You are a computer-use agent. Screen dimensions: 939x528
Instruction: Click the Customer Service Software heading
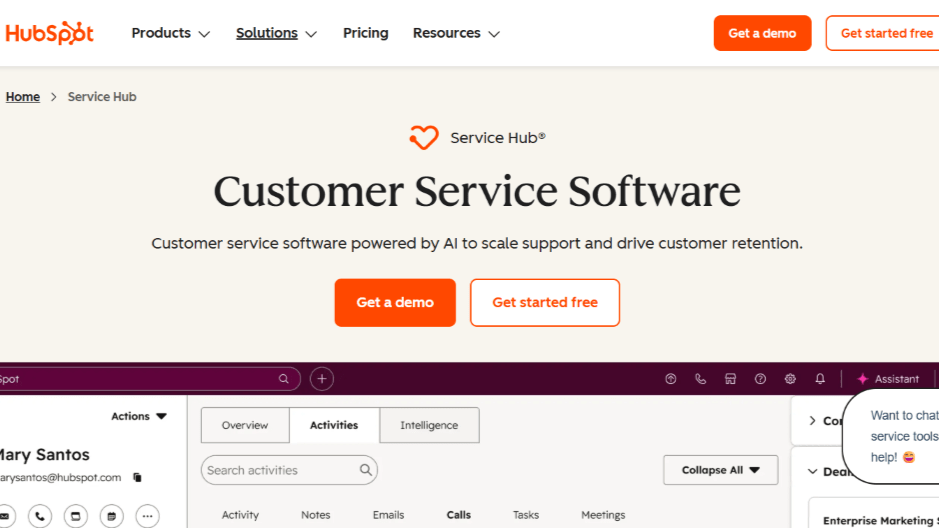[x=477, y=192]
